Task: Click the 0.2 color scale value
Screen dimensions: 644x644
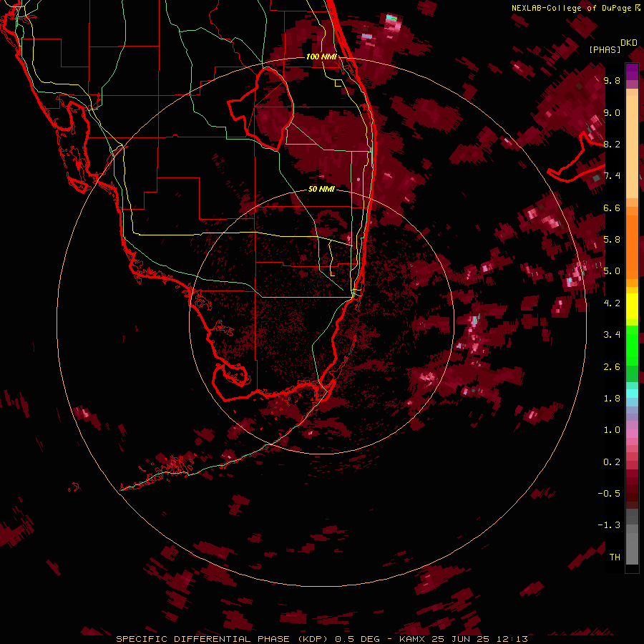Action: click(x=612, y=462)
